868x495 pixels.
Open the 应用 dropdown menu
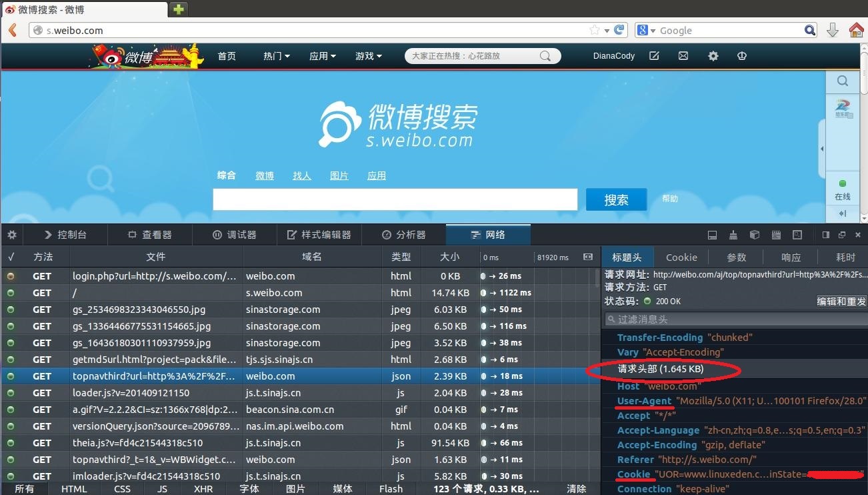point(323,56)
